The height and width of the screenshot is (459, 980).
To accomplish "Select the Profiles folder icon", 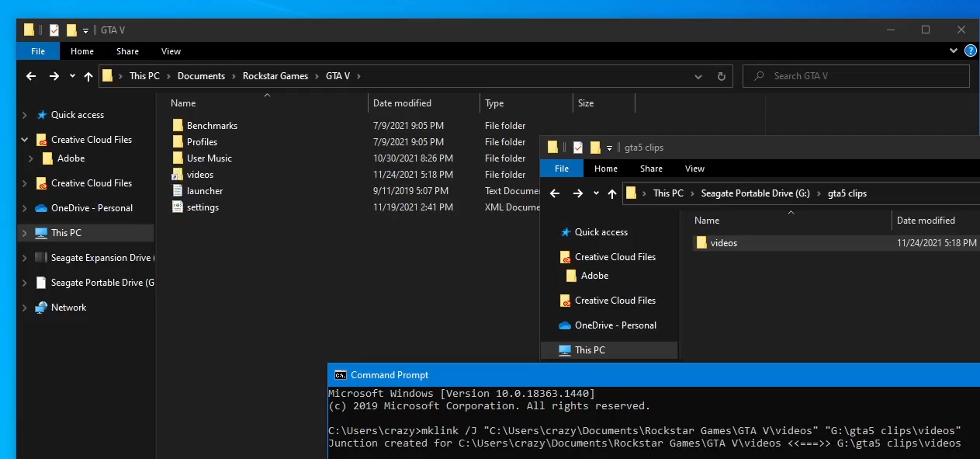I will [178, 141].
